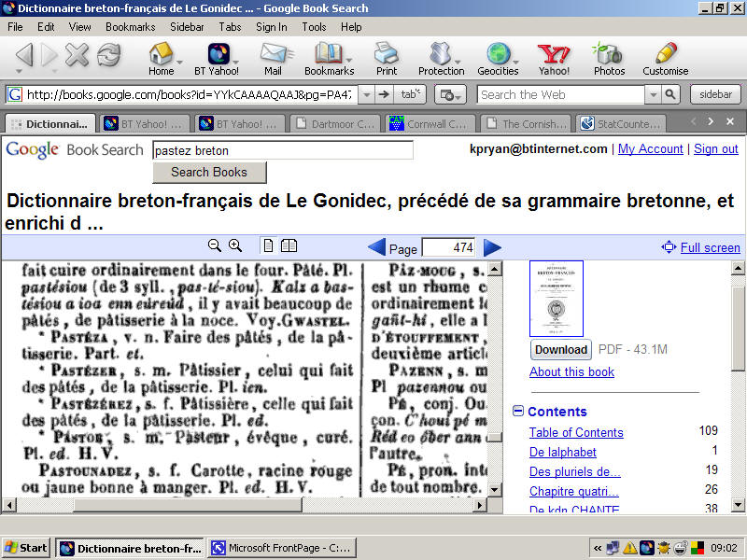
Task: Open Mail from the browser toolbar
Action: coord(274,56)
